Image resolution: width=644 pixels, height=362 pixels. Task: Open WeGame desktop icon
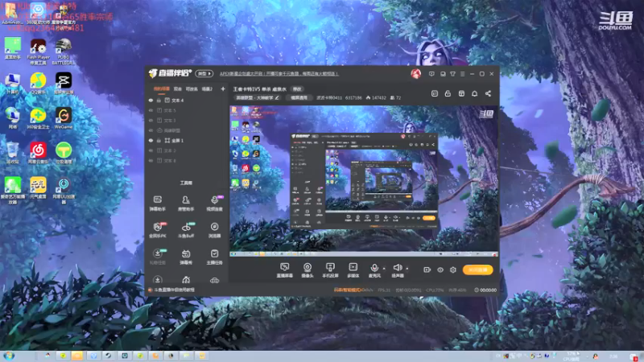point(64,118)
